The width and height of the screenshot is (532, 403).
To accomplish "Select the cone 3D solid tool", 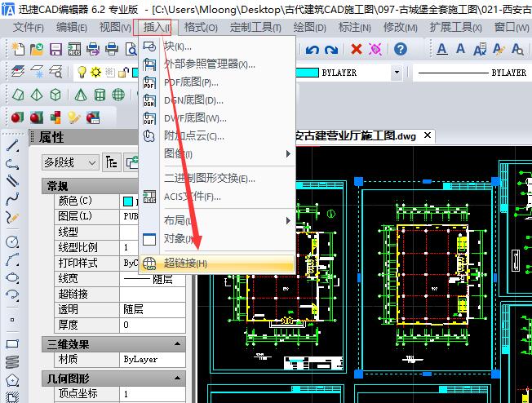I will point(81,95).
